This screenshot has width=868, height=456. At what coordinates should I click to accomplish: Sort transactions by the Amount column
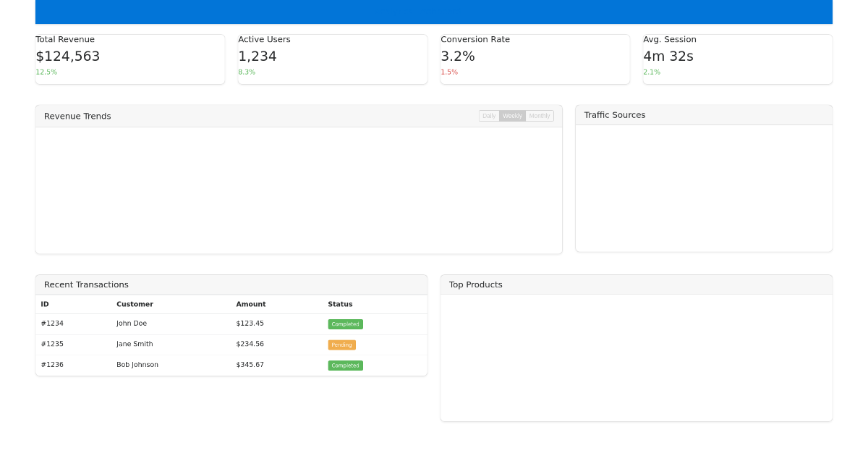click(250, 303)
